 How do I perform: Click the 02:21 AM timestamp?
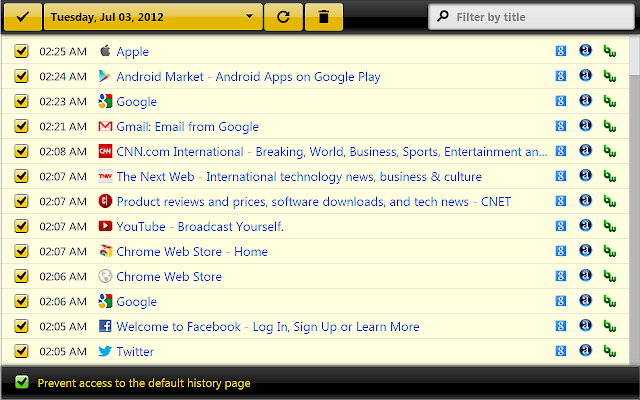point(63,127)
